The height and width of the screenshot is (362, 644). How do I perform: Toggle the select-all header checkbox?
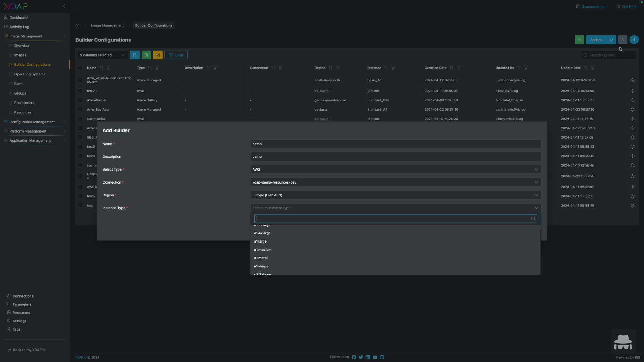point(80,68)
